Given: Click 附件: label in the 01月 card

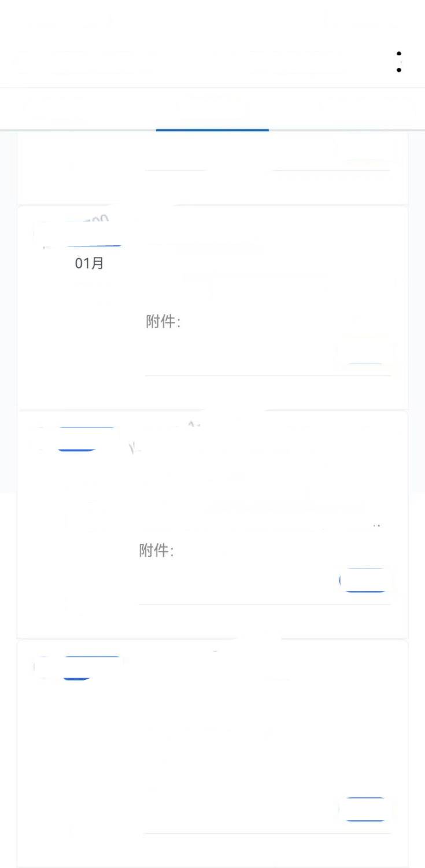Looking at the screenshot, I should click(x=162, y=322).
